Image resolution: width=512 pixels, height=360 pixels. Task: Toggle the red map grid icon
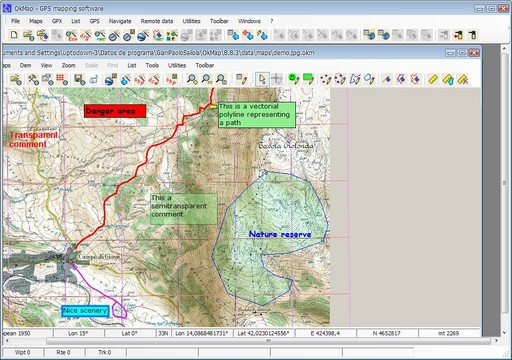pos(62,79)
